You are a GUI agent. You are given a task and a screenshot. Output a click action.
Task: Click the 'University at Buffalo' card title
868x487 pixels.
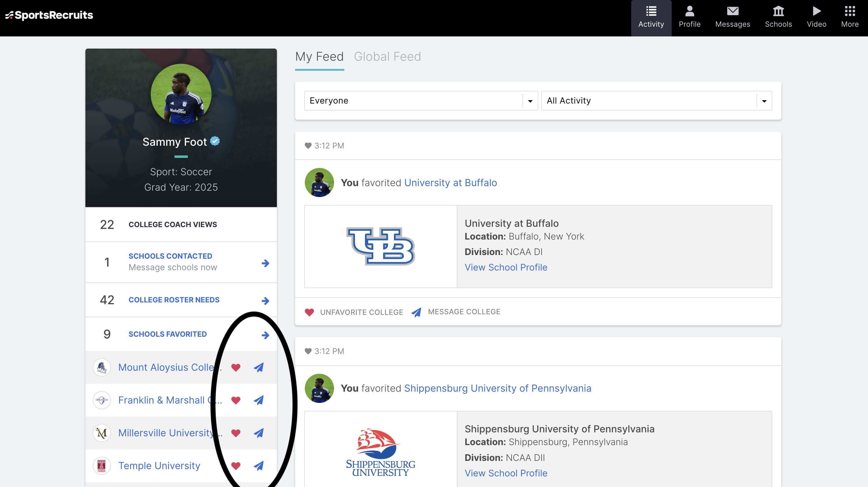click(511, 223)
